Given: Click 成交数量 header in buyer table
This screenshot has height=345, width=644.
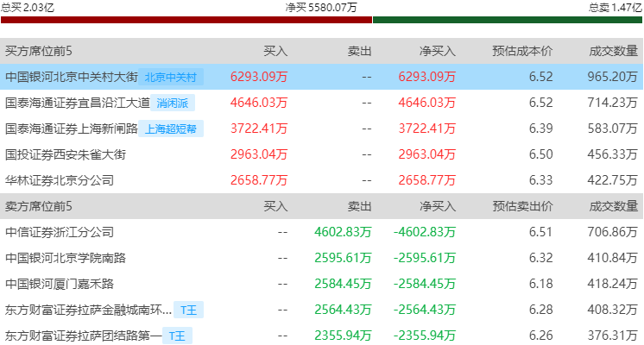Looking at the screenshot, I should tap(613, 51).
